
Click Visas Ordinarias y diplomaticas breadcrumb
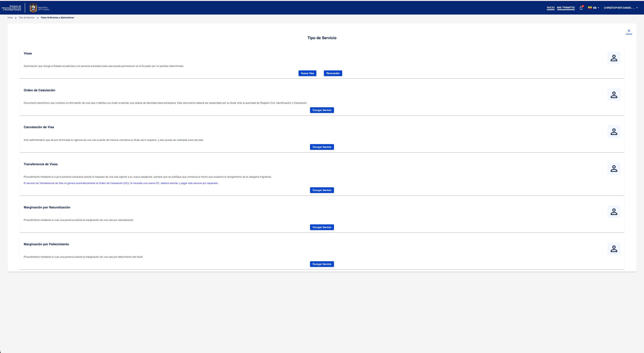click(x=57, y=18)
